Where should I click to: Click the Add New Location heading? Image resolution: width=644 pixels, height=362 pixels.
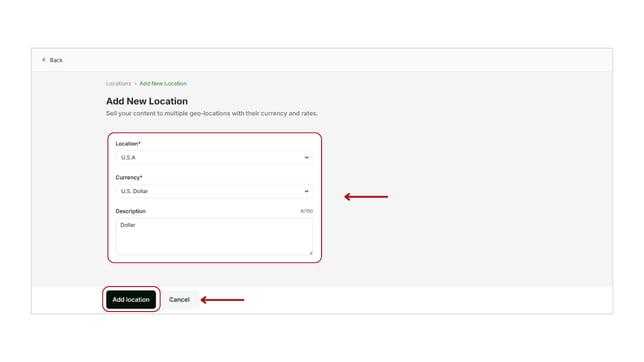147,101
